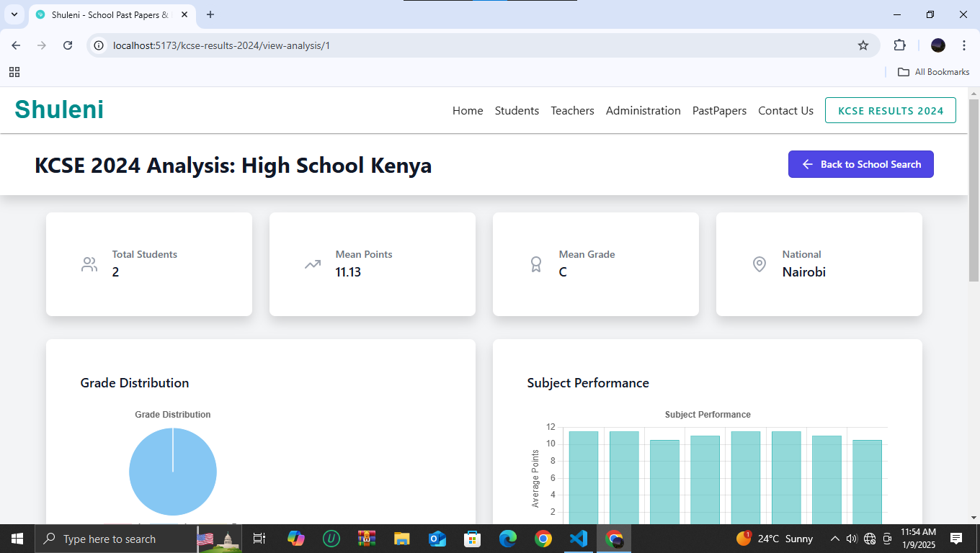The height and width of the screenshot is (553, 980).
Task: Select the Shuleni browser tab
Action: click(112, 14)
